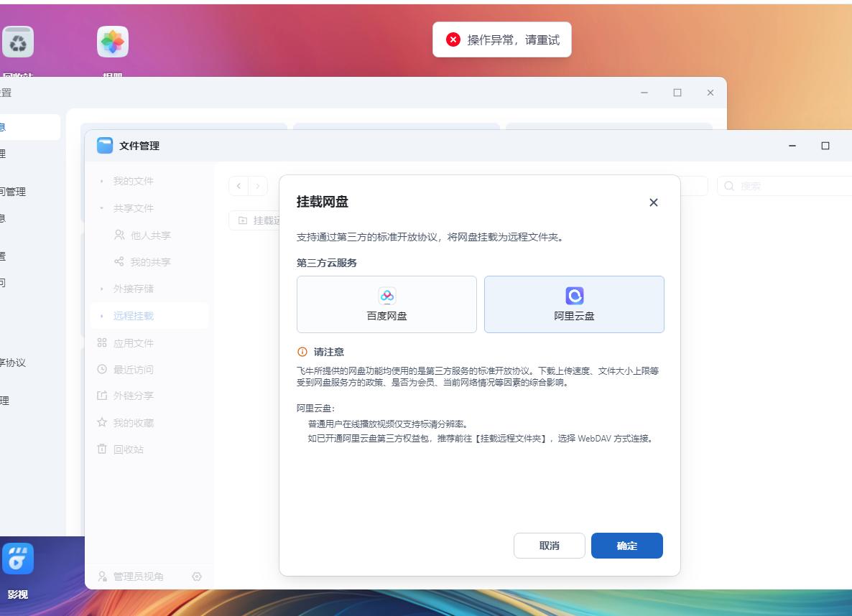852x616 pixels.
Task: Maximize the settings window behind
Action: pyautogui.click(x=677, y=93)
